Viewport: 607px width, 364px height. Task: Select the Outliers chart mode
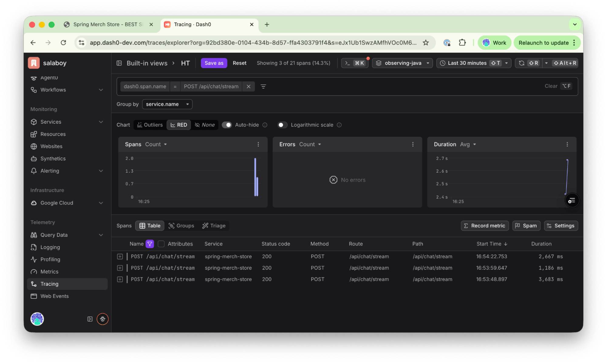[150, 125]
